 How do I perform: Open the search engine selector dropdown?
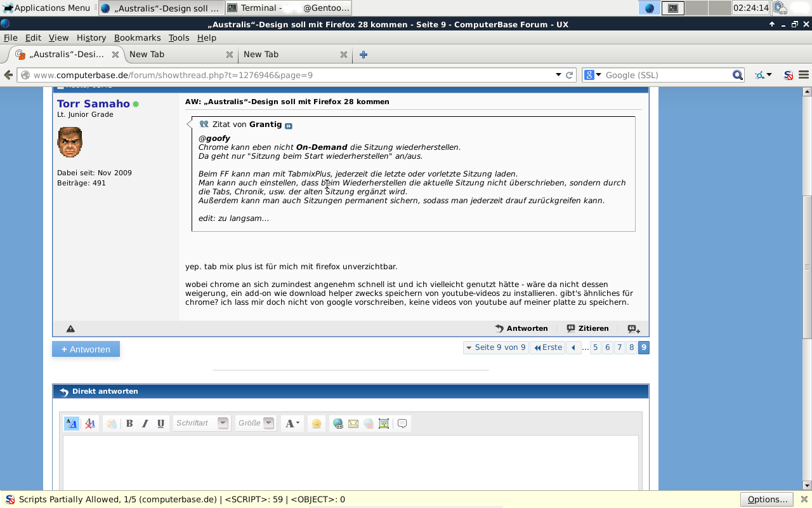(x=592, y=75)
